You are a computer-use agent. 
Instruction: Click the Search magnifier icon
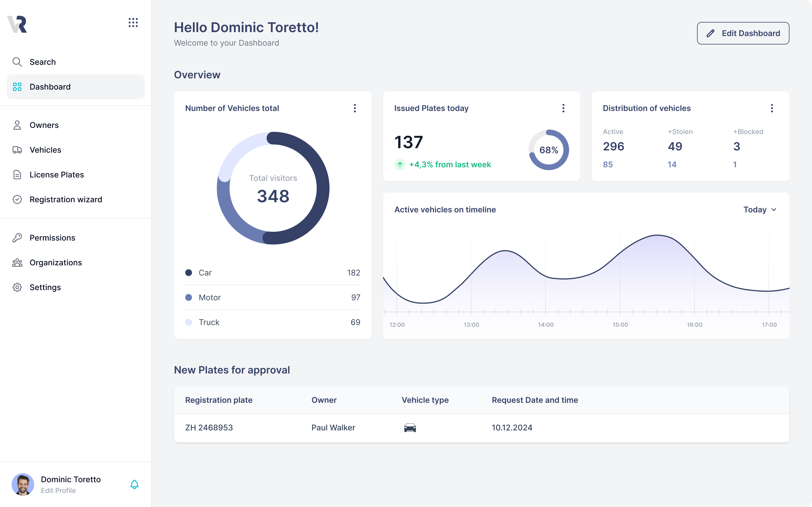tap(17, 62)
